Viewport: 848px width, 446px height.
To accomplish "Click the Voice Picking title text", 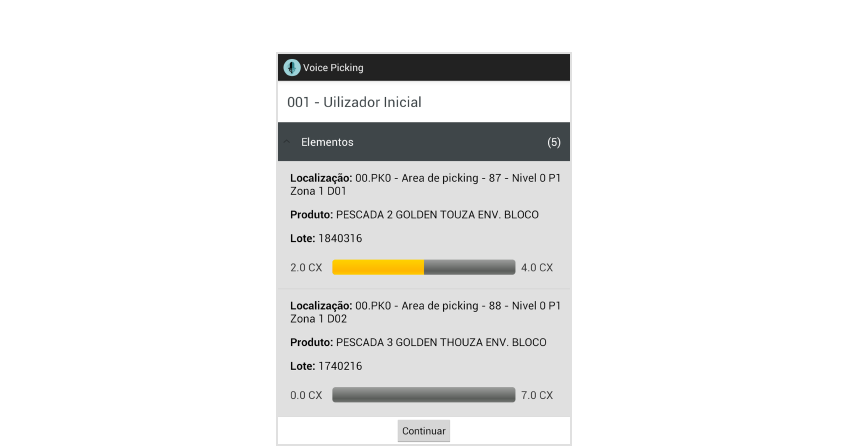I will (x=333, y=68).
